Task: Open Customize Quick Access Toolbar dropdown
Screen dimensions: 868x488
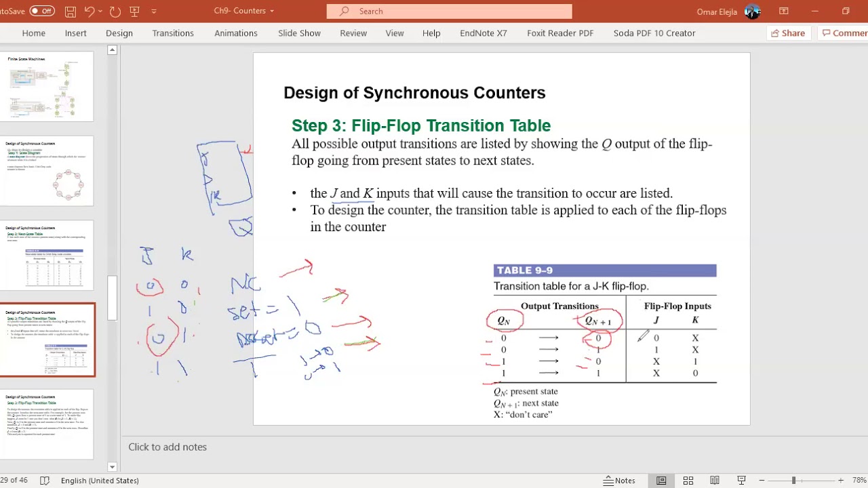Action: (x=154, y=11)
